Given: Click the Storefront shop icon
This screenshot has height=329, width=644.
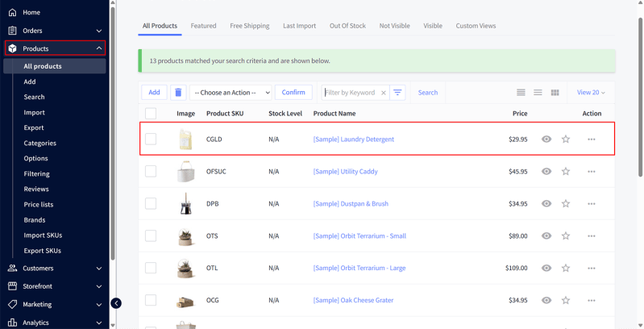Looking at the screenshot, I should pyautogui.click(x=13, y=286).
